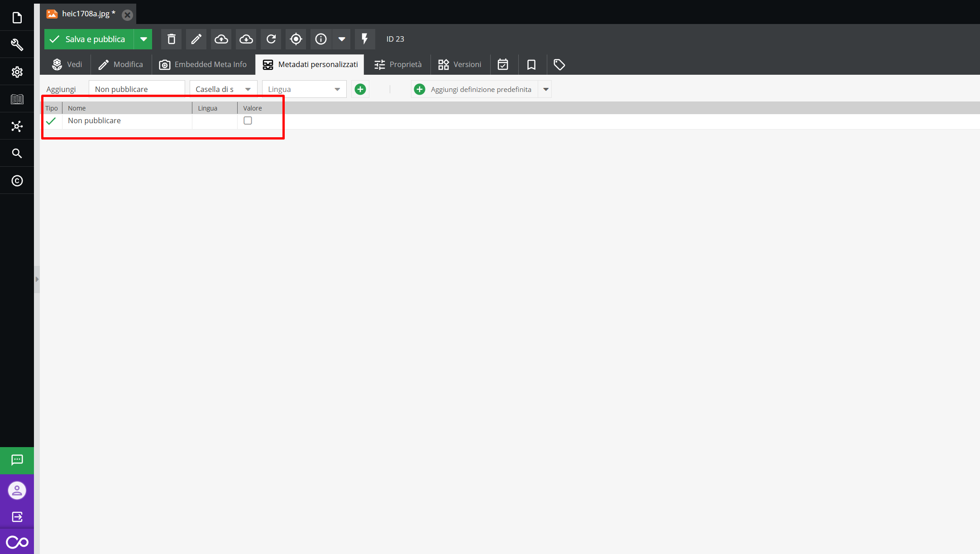Screen dimensions: 980x554
Task: Click the reload icon in toolbar
Action: [271, 39]
